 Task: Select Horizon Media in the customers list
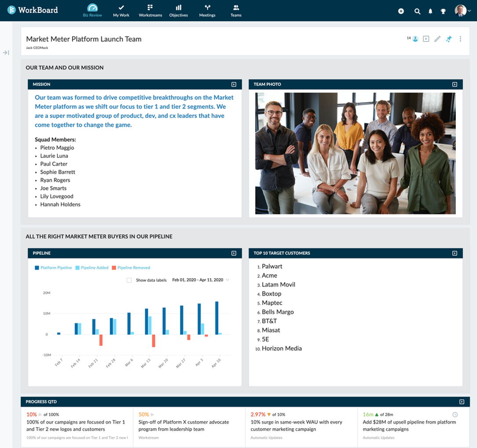click(282, 349)
